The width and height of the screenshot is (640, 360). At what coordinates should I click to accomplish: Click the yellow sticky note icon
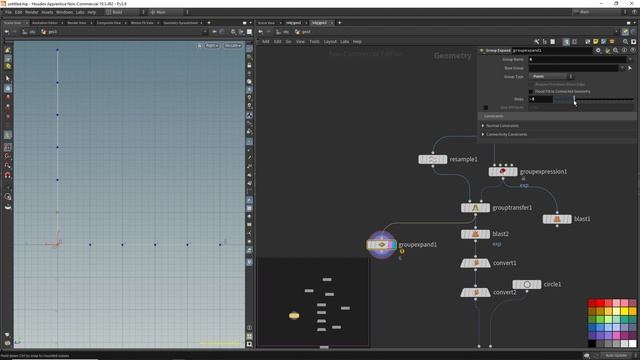coord(596,42)
